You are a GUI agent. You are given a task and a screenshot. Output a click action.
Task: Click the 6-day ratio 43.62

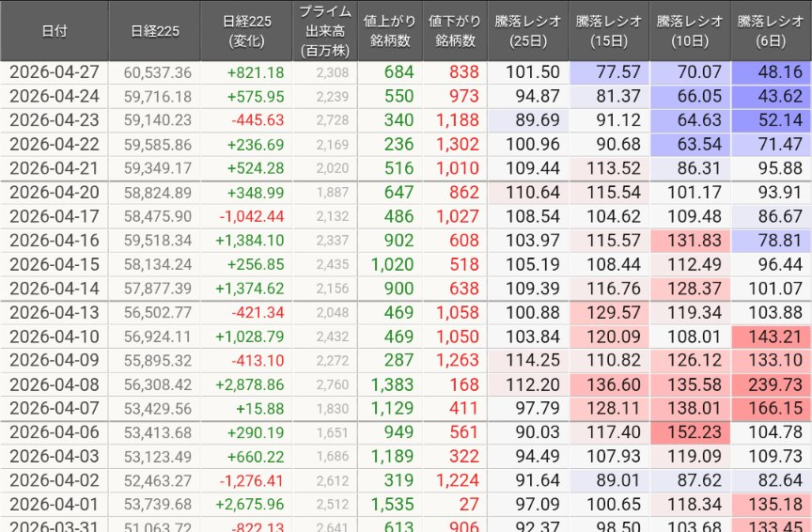[x=780, y=97]
